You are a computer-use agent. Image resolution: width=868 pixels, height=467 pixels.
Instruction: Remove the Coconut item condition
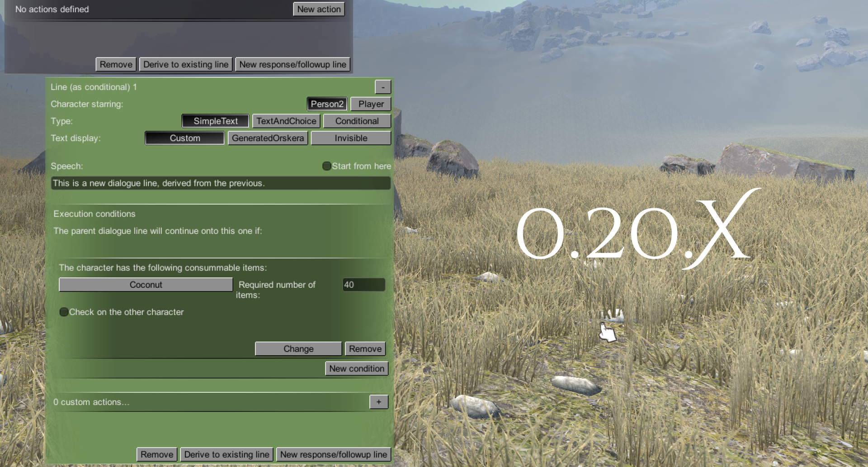365,349
